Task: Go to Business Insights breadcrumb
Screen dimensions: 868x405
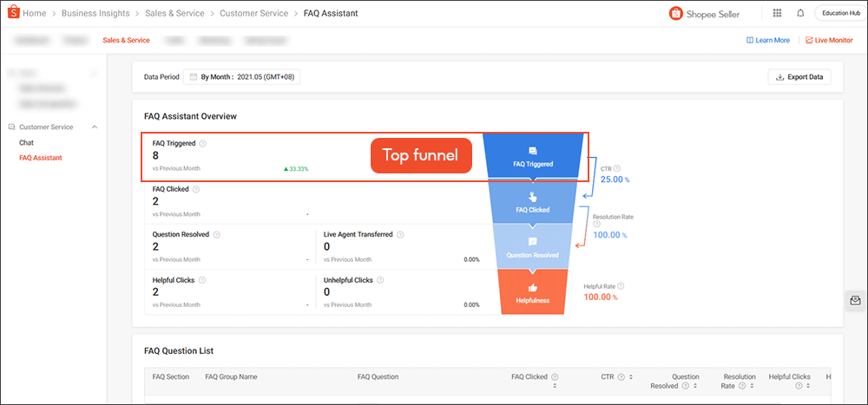Action: point(95,13)
